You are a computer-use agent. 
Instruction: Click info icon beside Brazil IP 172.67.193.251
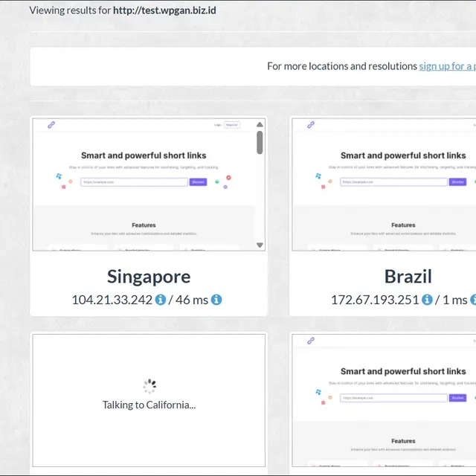427,300
